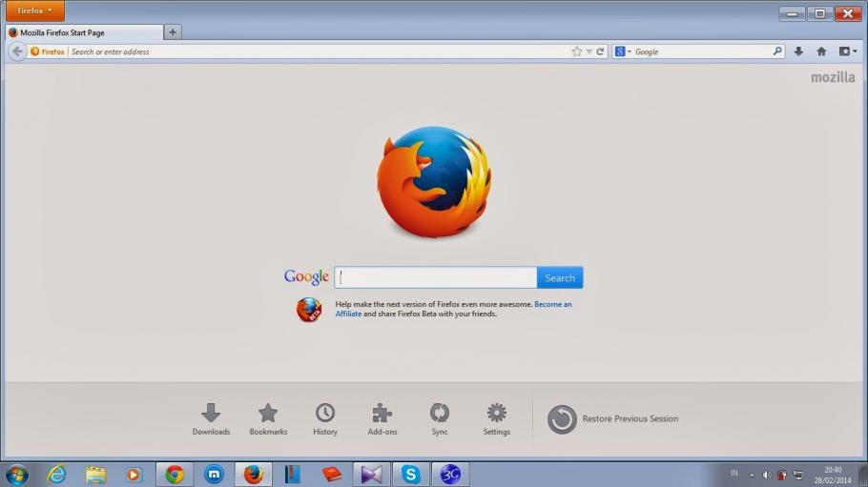Click the Firefox site identity icon

click(48, 51)
